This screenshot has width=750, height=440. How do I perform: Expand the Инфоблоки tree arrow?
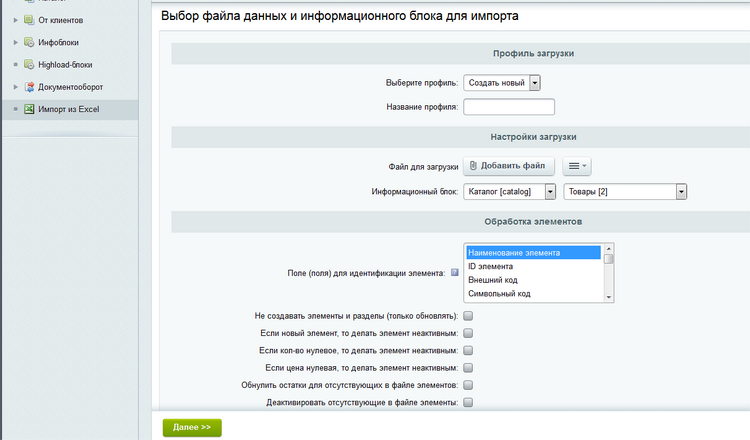tap(15, 42)
